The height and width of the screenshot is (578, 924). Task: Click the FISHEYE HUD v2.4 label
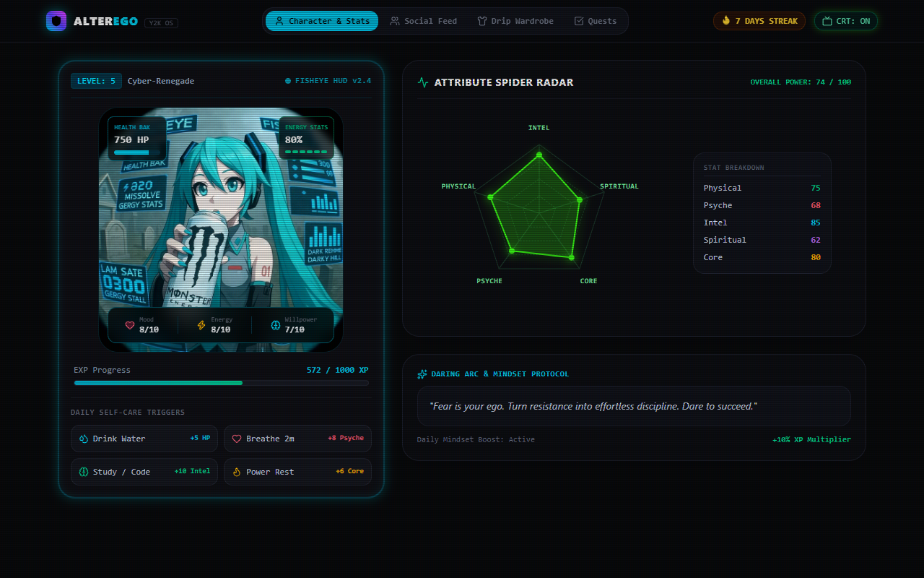[x=328, y=81]
